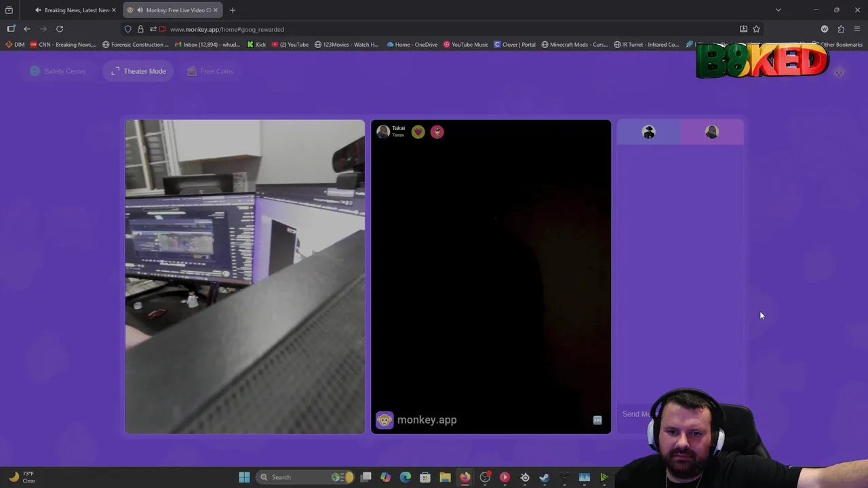This screenshot has width=868, height=488.
Task: Open the Extensions puzzle icon
Action: coord(841,29)
